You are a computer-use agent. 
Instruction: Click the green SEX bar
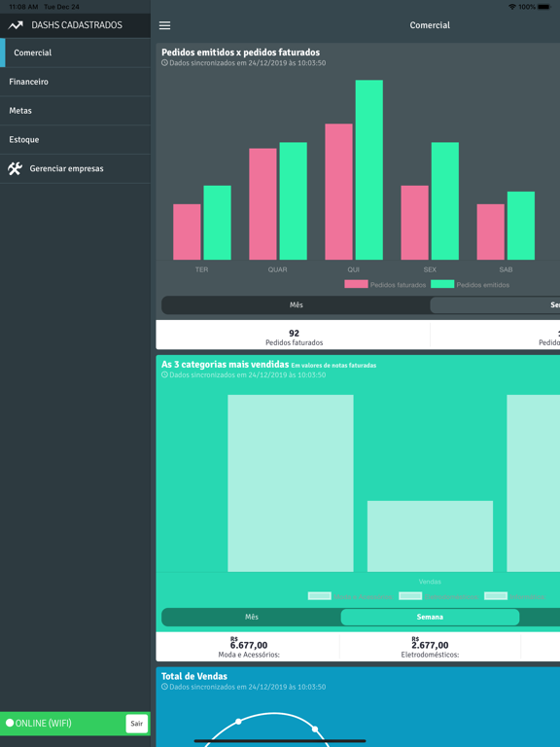tap(445, 201)
